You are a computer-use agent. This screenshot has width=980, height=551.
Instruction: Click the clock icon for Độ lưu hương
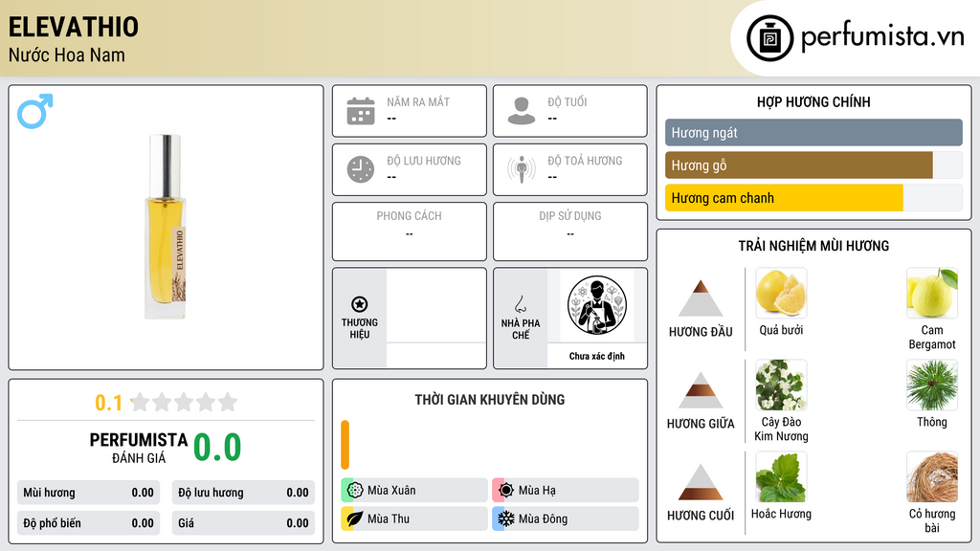point(361,169)
